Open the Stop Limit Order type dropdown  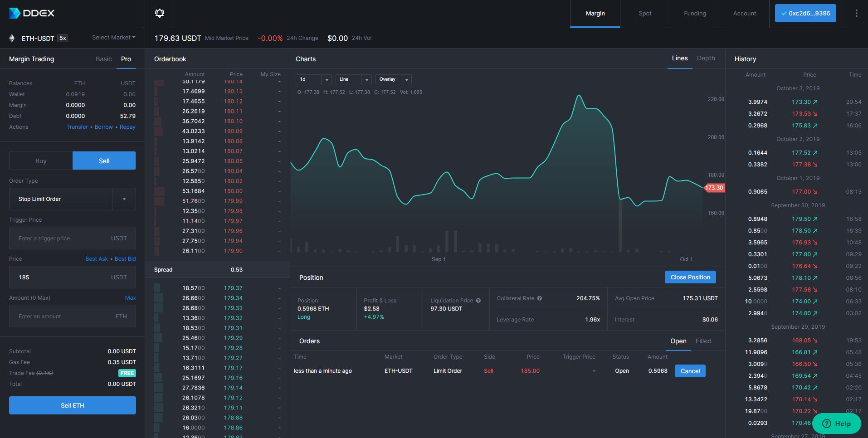click(124, 199)
